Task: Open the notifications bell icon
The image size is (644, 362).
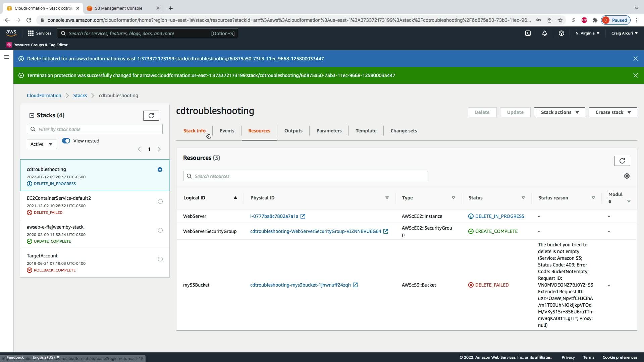Action: (545, 33)
